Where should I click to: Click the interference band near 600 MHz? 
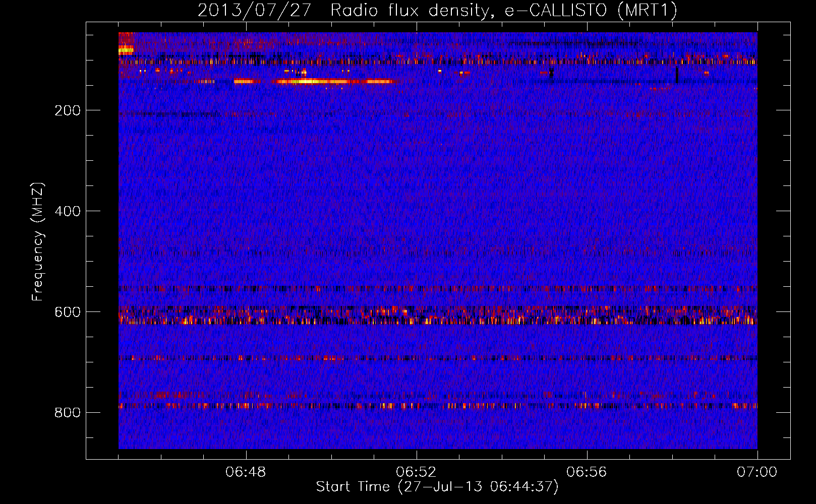coord(438,316)
